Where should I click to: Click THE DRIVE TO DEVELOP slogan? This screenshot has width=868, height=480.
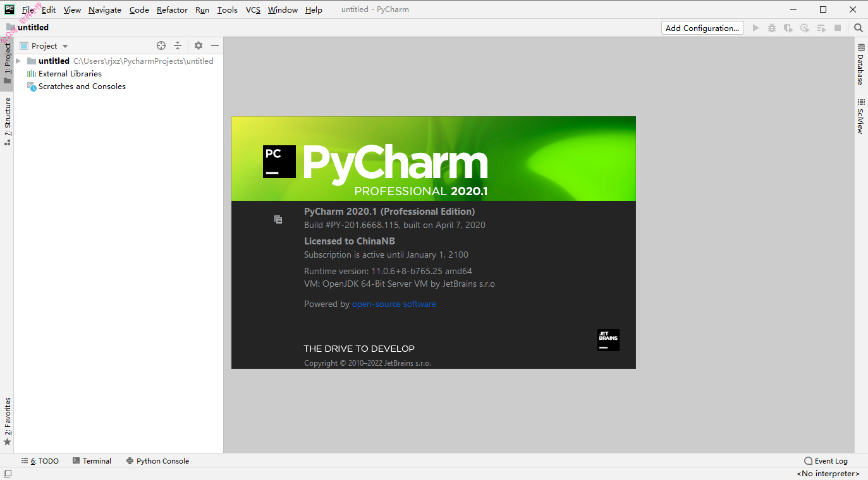coord(359,349)
